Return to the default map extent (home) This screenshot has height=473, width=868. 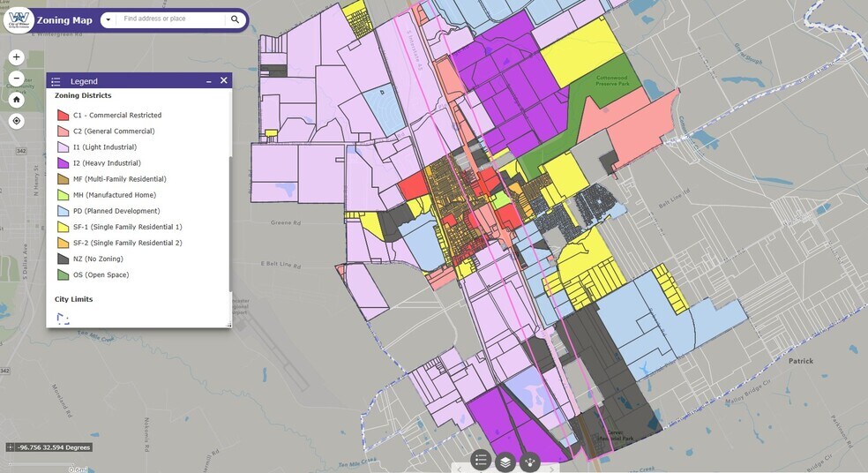(x=16, y=100)
